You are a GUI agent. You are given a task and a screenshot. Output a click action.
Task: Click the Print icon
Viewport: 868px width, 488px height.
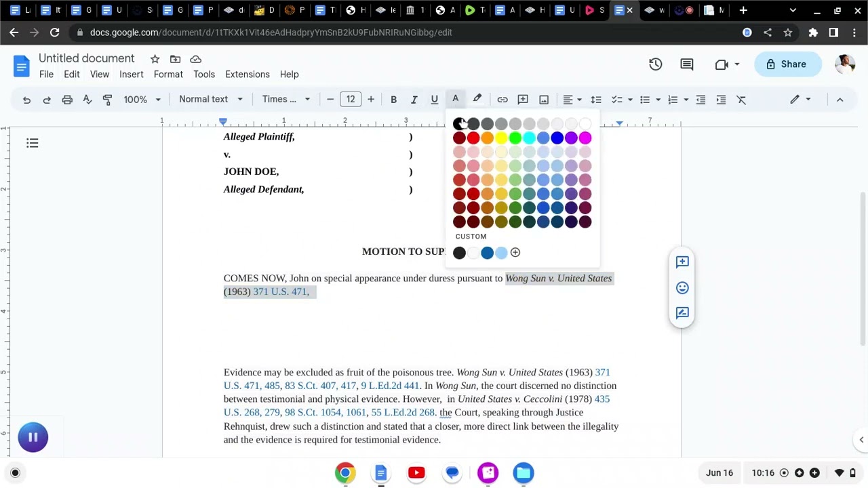[67, 100]
